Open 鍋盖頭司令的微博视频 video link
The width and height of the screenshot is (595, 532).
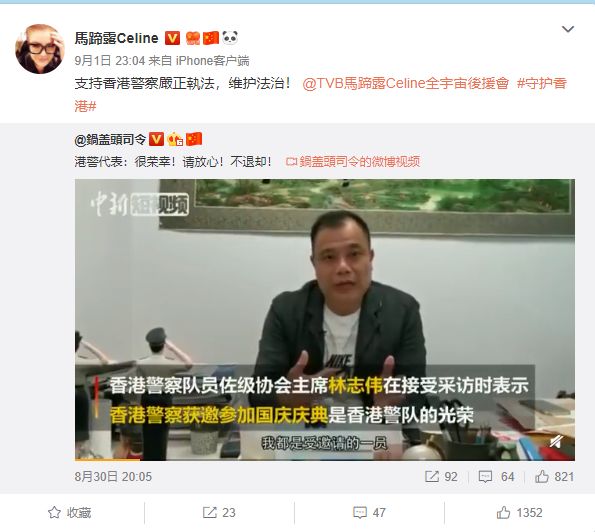pyautogui.click(x=353, y=162)
